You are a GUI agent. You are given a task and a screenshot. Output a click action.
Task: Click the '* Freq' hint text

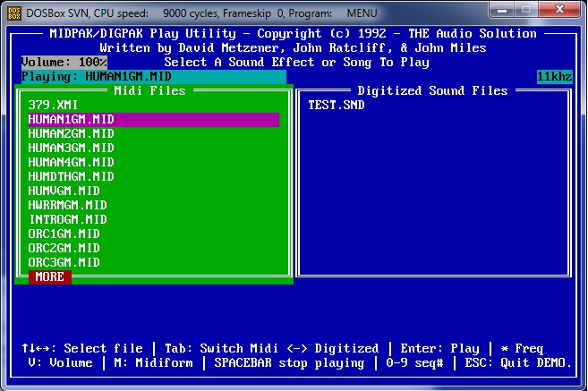tap(522, 349)
